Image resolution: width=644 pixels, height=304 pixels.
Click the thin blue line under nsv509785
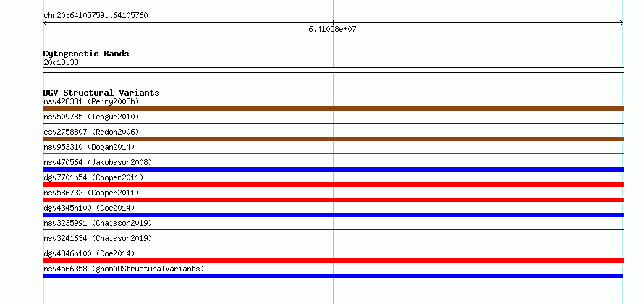[x=333, y=123]
